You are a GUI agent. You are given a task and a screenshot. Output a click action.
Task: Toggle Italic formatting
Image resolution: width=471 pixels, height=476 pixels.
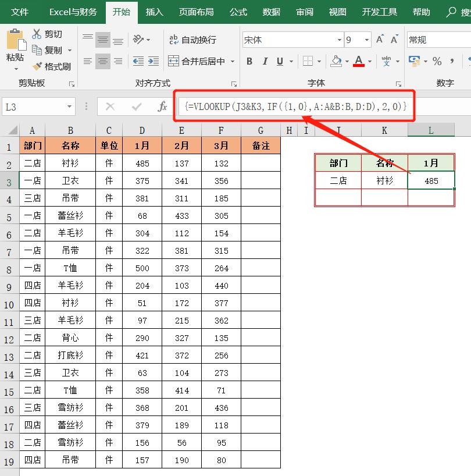tap(265, 61)
